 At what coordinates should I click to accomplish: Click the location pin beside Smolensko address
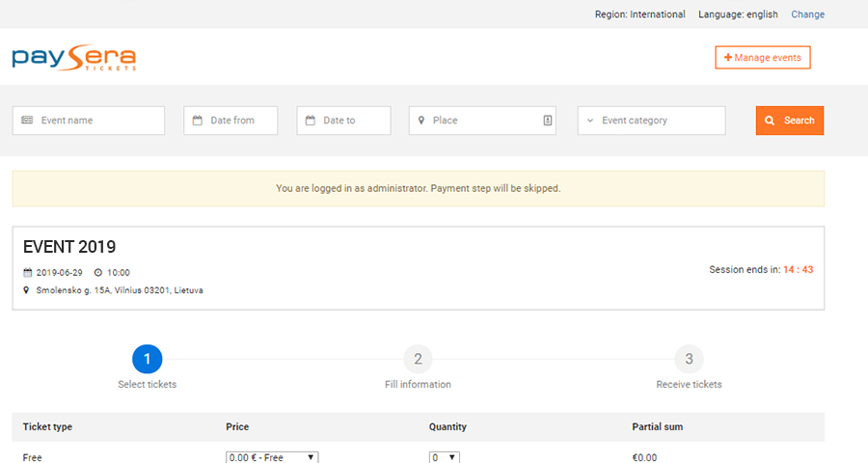(x=27, y=290)
